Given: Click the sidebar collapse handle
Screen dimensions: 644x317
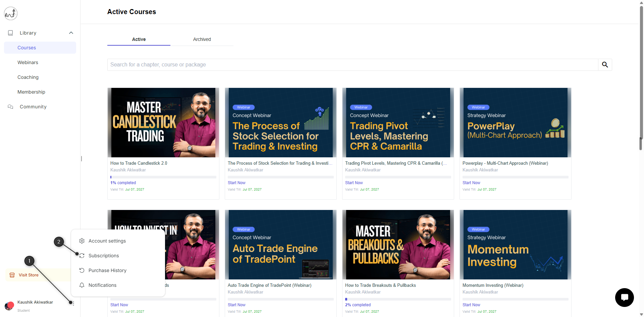Looking at the screenshot, I should (82, 159).
